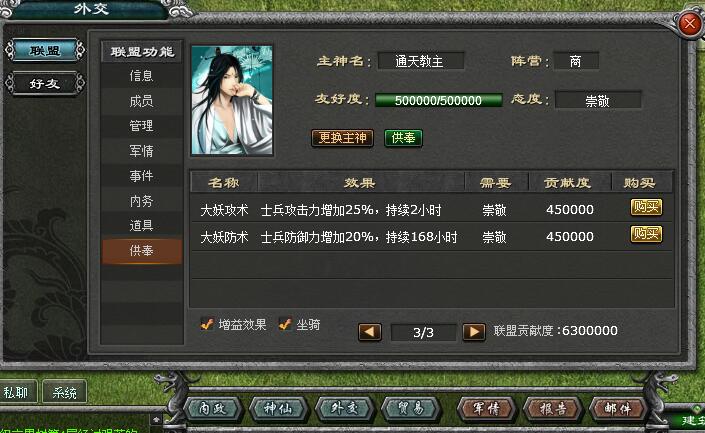Viewport: 705px width, 433px height.
Task: Click the 友好度 progress bar
Action: [x=439, y=100]
